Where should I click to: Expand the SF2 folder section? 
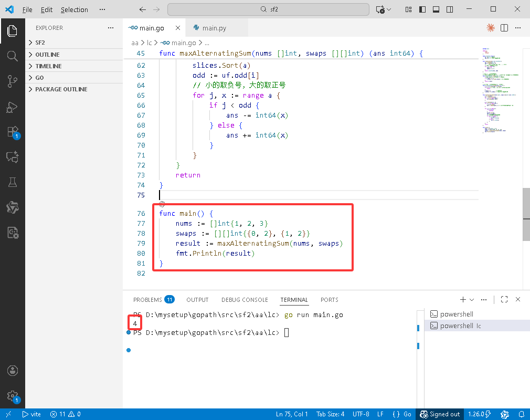[x=74, y=43]
